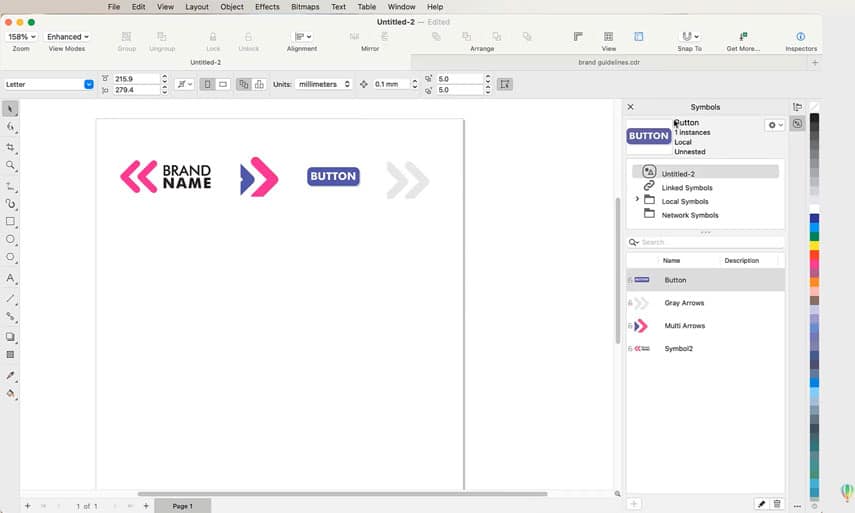Switch page to portrait orientation

207,84
